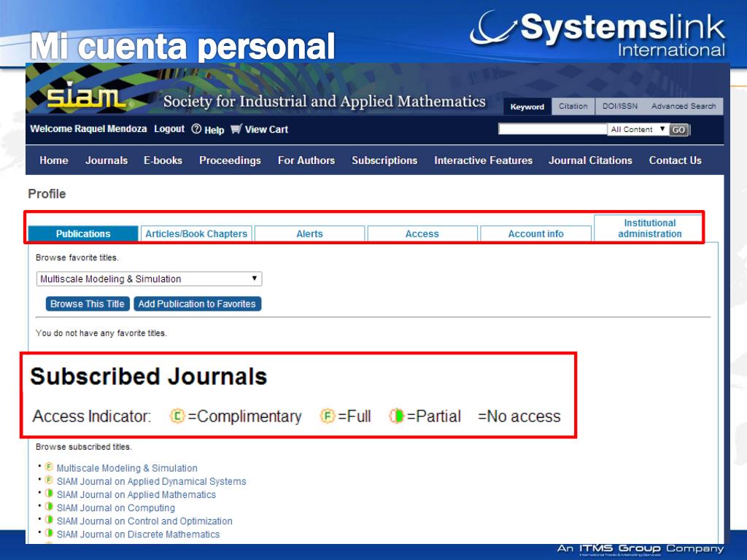This screenshot has height=560, width=747.
Task: Click the Full indicator icon in the legend
Action: (328, 416)
